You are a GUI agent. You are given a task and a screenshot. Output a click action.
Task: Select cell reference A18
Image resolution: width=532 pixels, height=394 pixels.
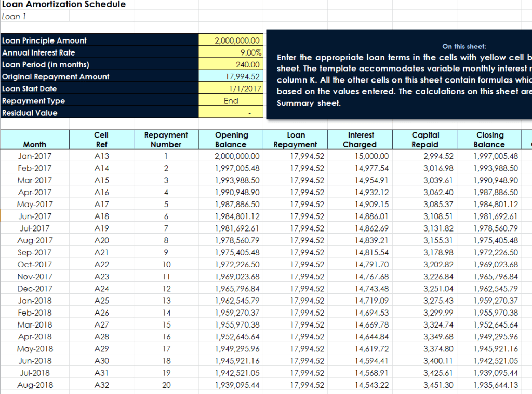pos(101,216)
